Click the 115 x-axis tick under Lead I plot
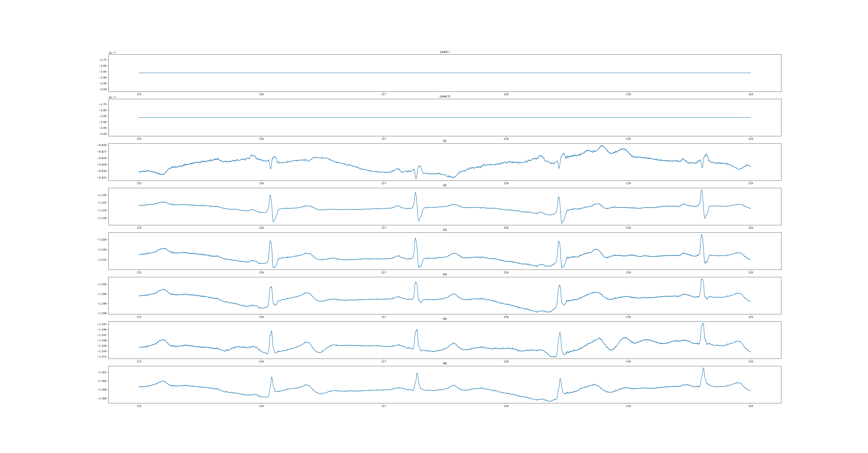The image size is (868, 453). 139,94
